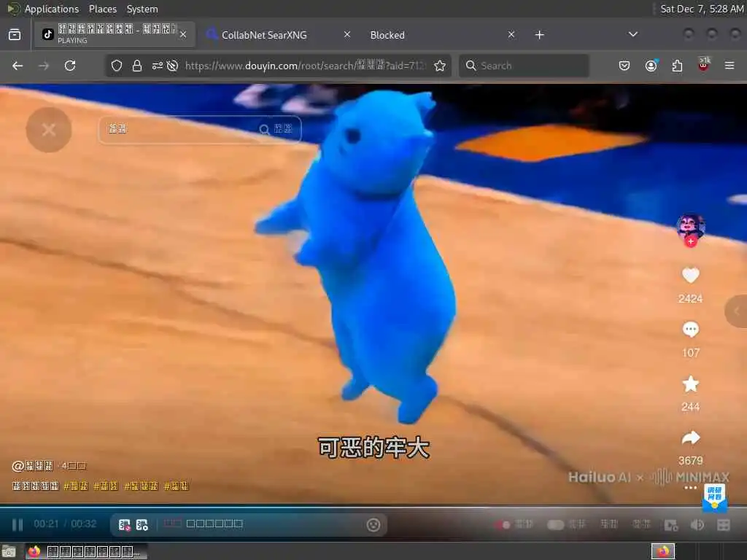Close the Douyin tab
The width and height of the screenshot is (747, 560).
[183, 34]
